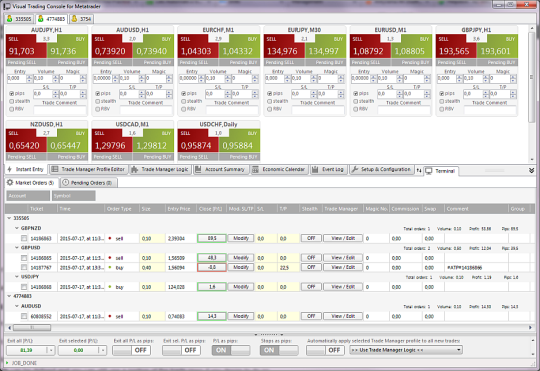Screen dimensions: 540x371
Task: Collapse the USDJPY group
Action: coord(17,277)
